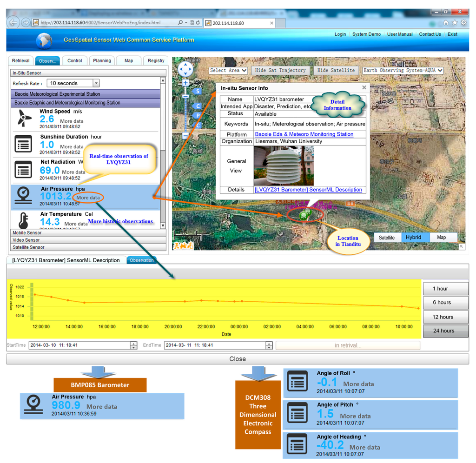Zoom out with the map minus button
This screenshot has width=476, height=463.
[185, 135]
